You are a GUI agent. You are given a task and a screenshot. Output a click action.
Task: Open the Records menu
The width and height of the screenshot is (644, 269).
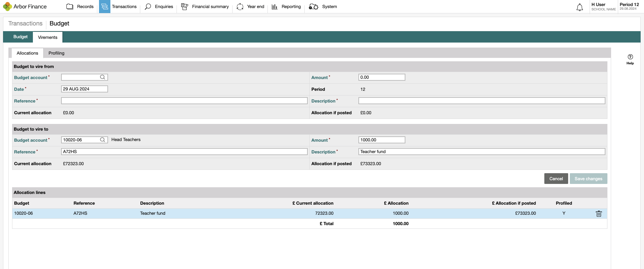[85, 7]
